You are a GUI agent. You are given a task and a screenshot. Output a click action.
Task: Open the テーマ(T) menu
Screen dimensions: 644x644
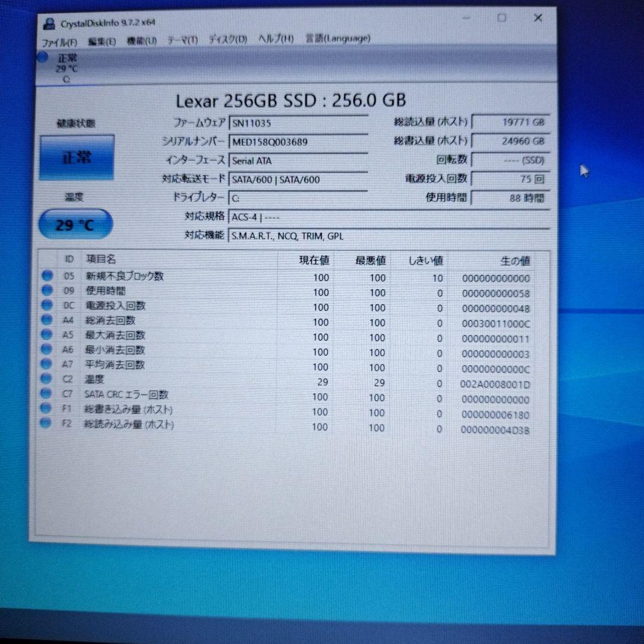click(182, 39)
